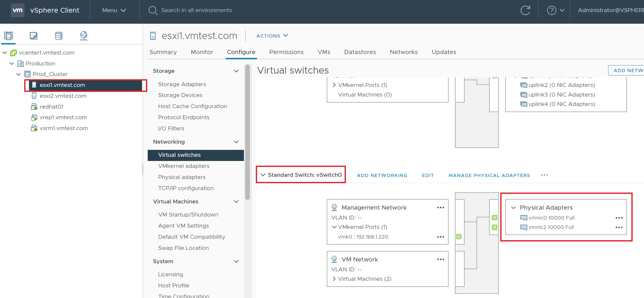
Task: Open the Datastores tab
Action: (360, 52)
